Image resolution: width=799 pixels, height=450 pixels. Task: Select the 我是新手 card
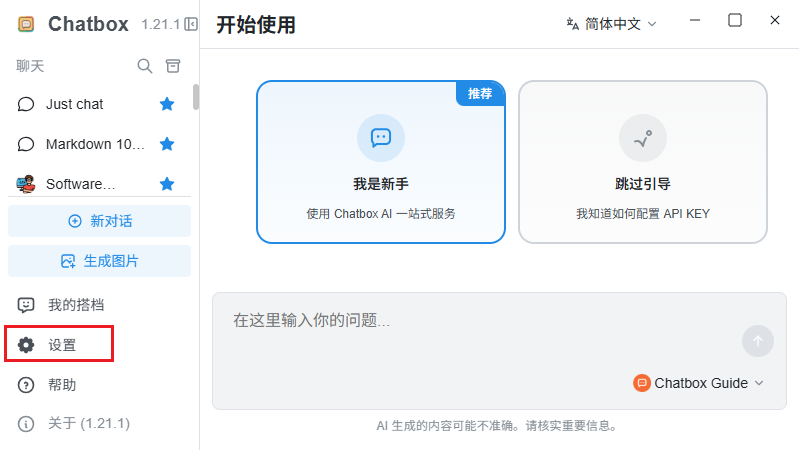(x=381, y=162)
